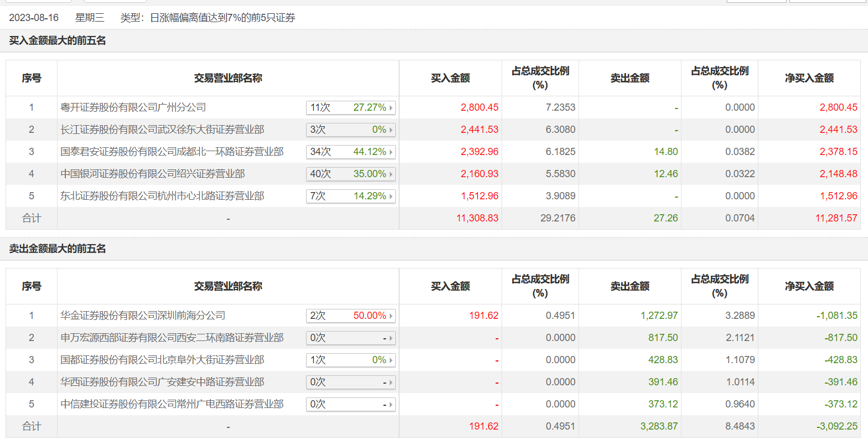Expand the 34次 44.12% stats dropdown
This screenshot has width=868, height=439.
pyautogui.click(x=351, y=152)
